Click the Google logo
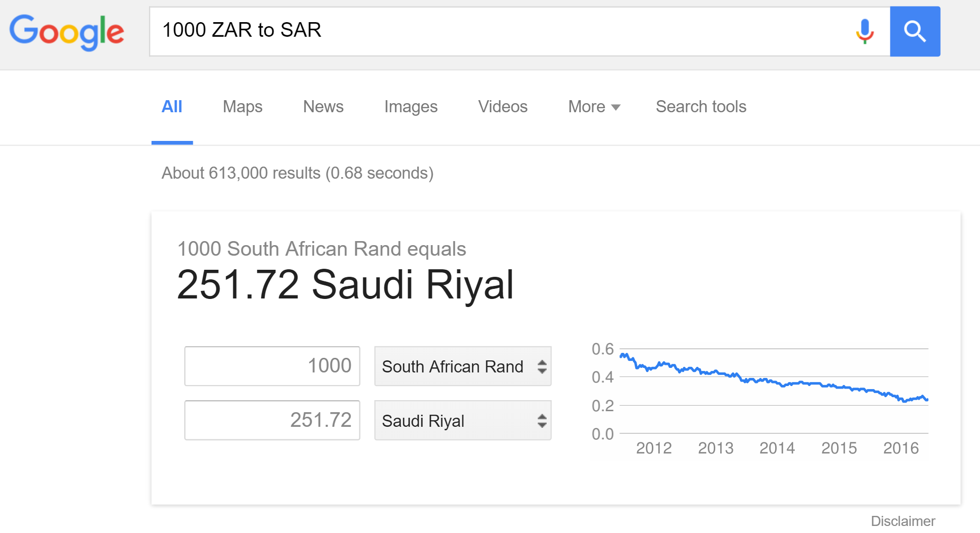The width and height of the screenshot is (980, 533). coord(66,32)
